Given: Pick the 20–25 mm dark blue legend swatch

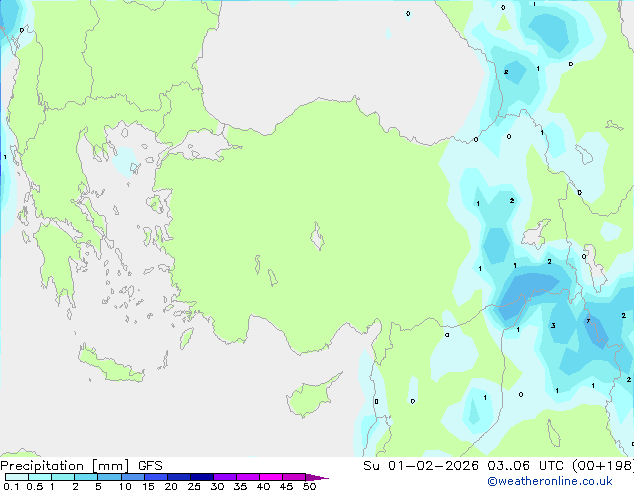Looking at the screenshot, I should (x=179, y=477).
